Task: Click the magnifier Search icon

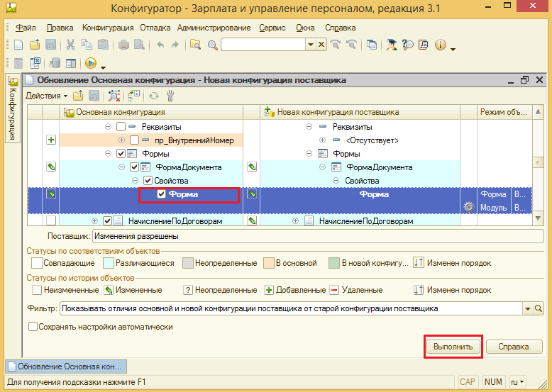Action: pyautogui.click(x=212, y=45)
